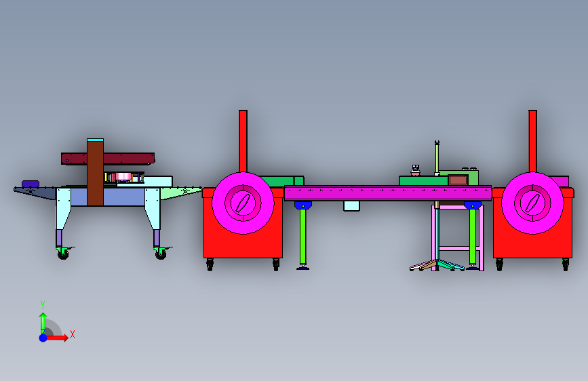Click the X axis label
This screenshot has width=588, height=381.
point(73,334)
